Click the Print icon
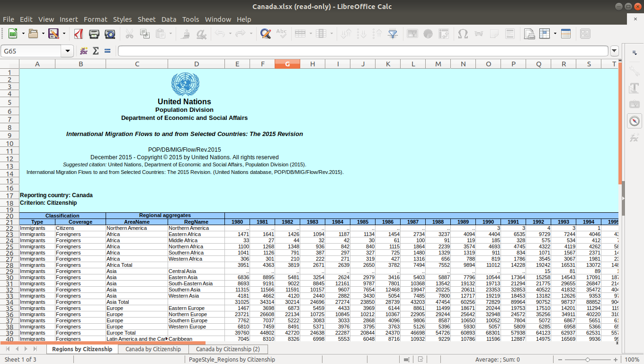 (94, 34)
